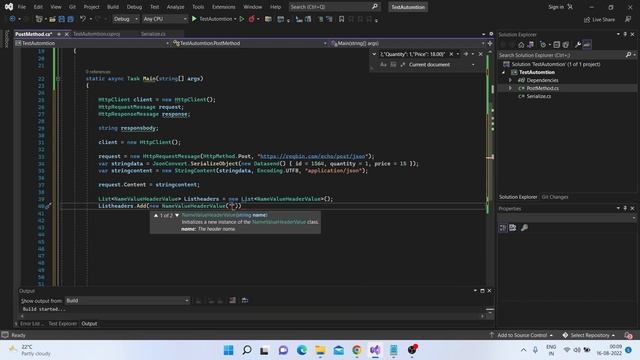
Task: Collapse TestAutomtion project node
Action: (503, 72)
